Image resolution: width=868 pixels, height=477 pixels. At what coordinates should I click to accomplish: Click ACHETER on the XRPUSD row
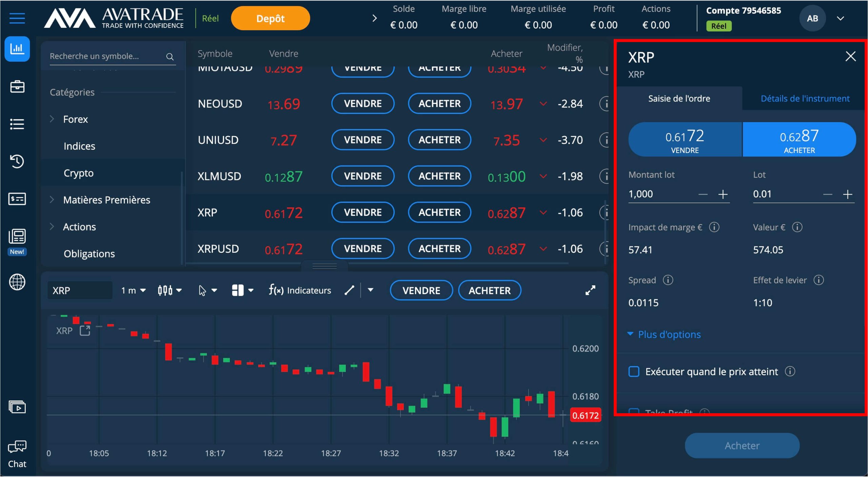pyautogui.click(x=439, y=249)
